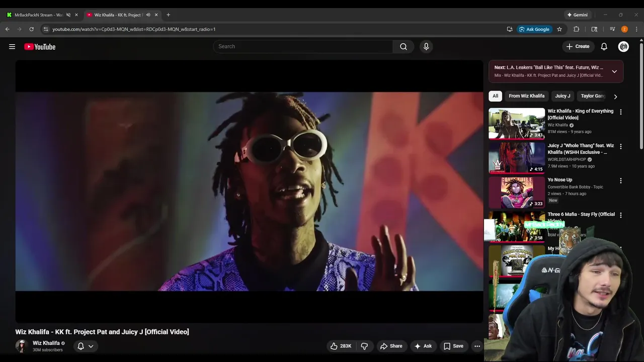Bookmark this page with the star icon
The width and height of the screenshot is (644, 362).
(559, 29)
